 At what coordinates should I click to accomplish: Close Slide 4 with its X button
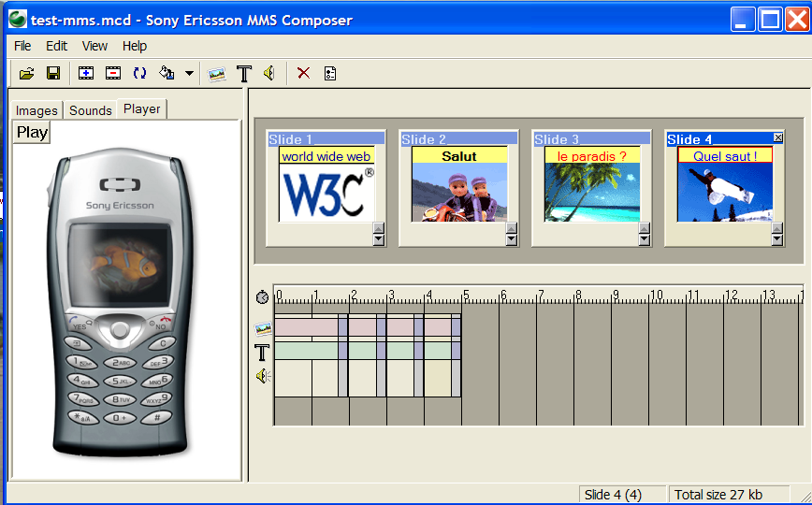click(778, 138)
